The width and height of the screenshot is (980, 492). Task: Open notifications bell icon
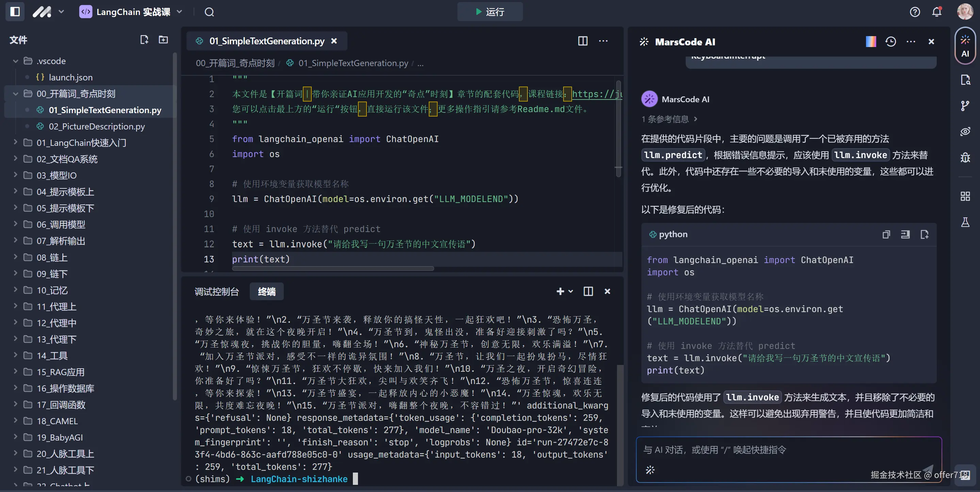click(x=937, y=12)
